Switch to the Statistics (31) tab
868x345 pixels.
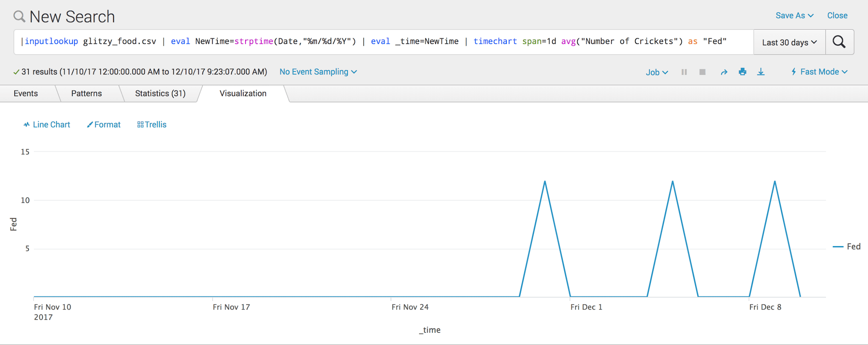click(x=160, y=94)
